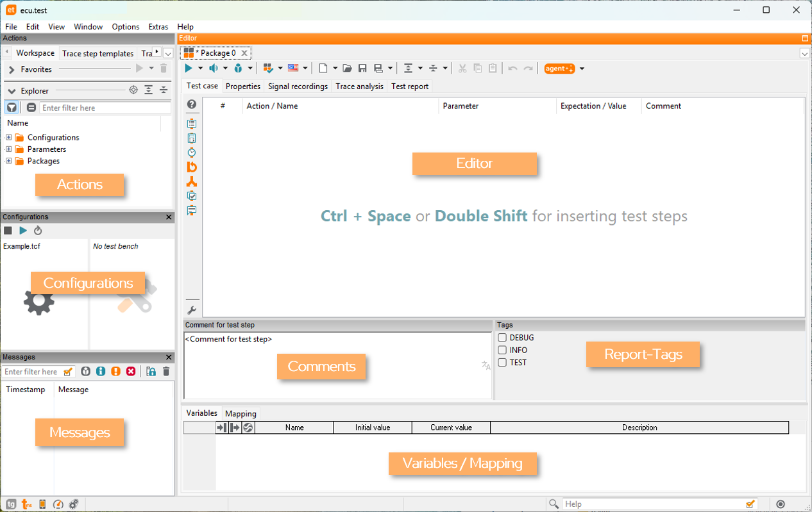Click the collapse all steps icon in editor toolbar
The image size is (812, 512).
(x=433, y=68)
